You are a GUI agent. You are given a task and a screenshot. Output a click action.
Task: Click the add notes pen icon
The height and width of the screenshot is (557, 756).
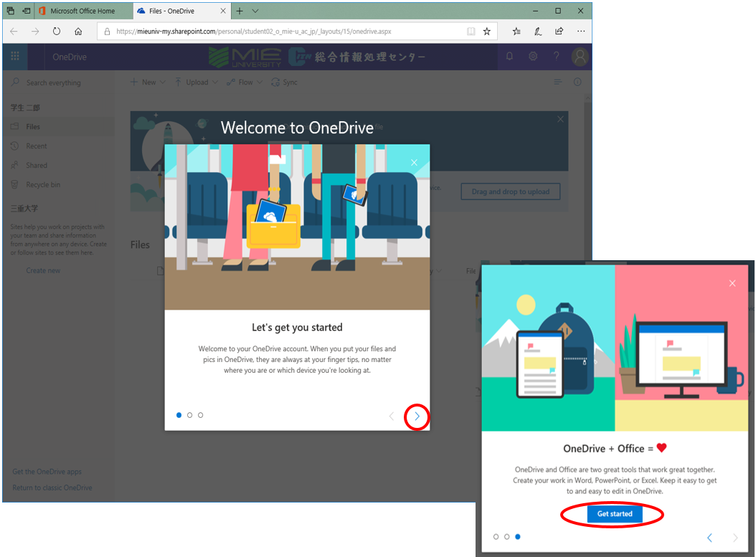(537, 32)
